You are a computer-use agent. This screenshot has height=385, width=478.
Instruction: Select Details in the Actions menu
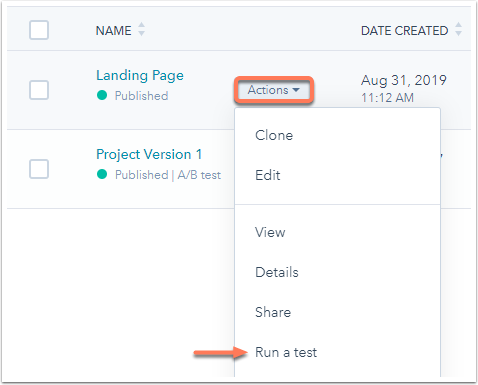coord(277,272)
